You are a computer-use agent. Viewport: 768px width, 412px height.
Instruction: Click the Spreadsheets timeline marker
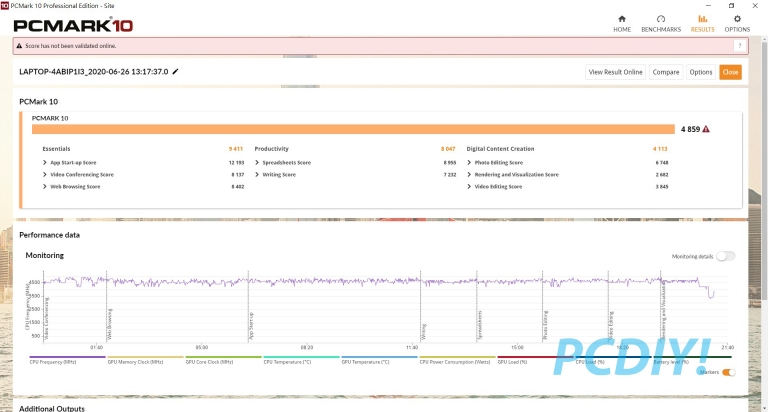coord(480,325)
